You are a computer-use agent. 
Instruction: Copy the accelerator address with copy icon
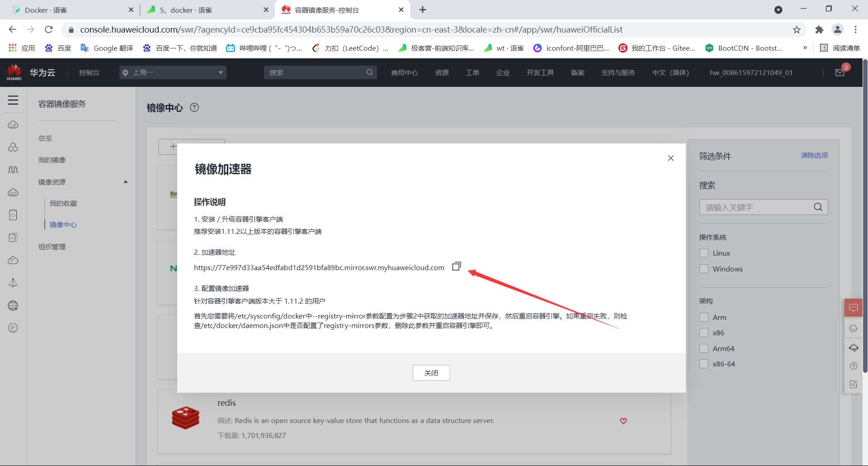[457, 266]
